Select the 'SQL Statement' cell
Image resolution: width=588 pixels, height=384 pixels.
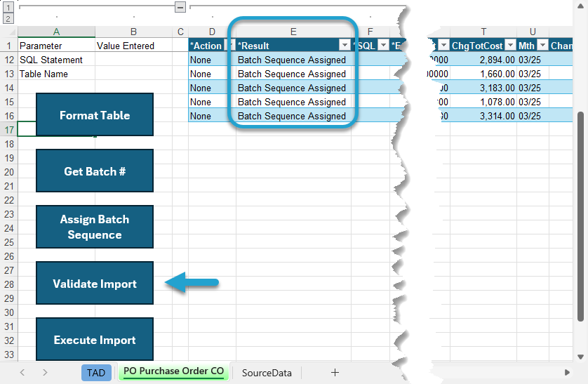coord(56,60)
